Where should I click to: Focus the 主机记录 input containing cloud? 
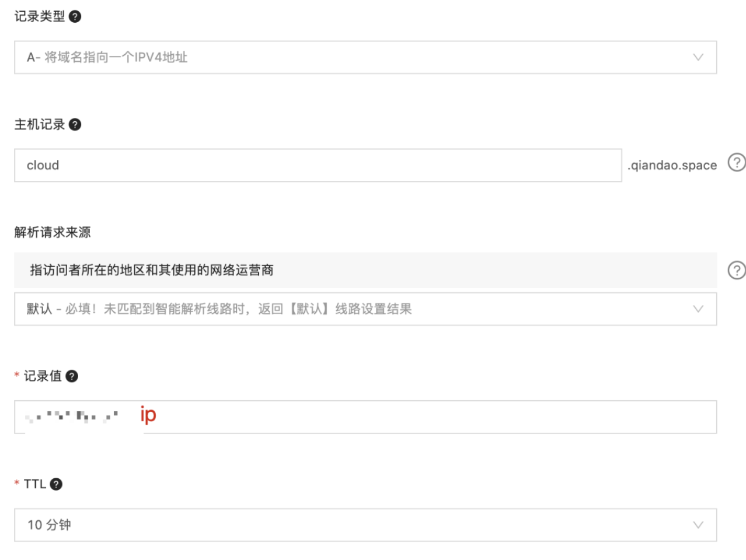pyautogui.click(x=318, y=165)
